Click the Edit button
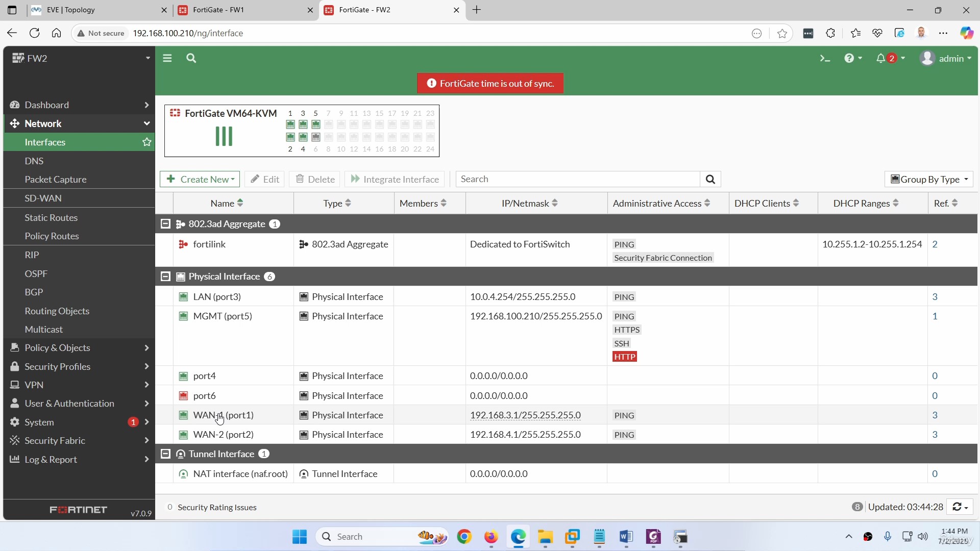The height and width of the screenshot is (551, 980). (x=265, y=179)
